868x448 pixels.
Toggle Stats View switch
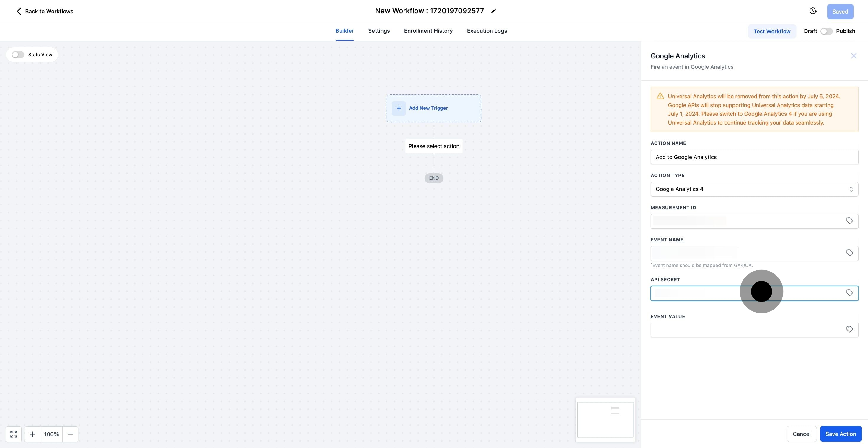click(x=18, y=55)
